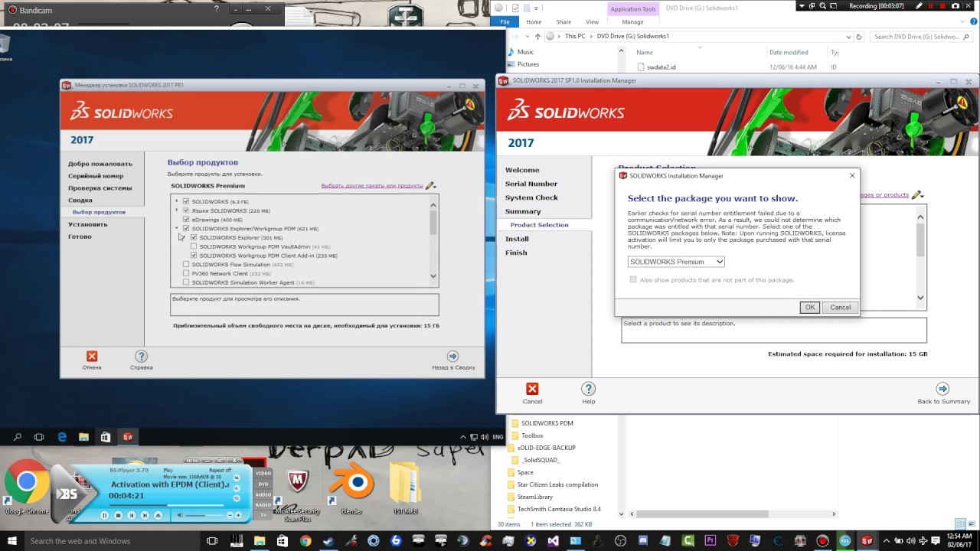Toggle the SOLIDWORKS (6.3 ГБ) checkbox
The image size is (980, 551).
[186, 201]
